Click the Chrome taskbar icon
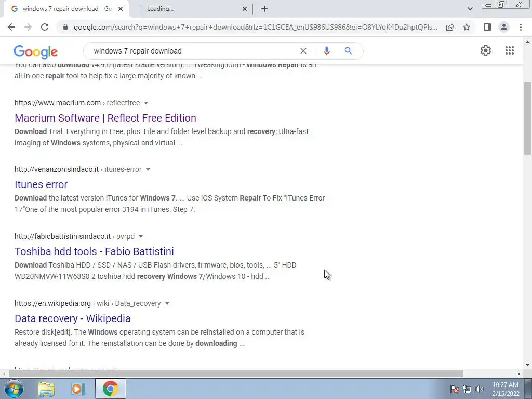 pyautogui.click(x=111, y=389)
